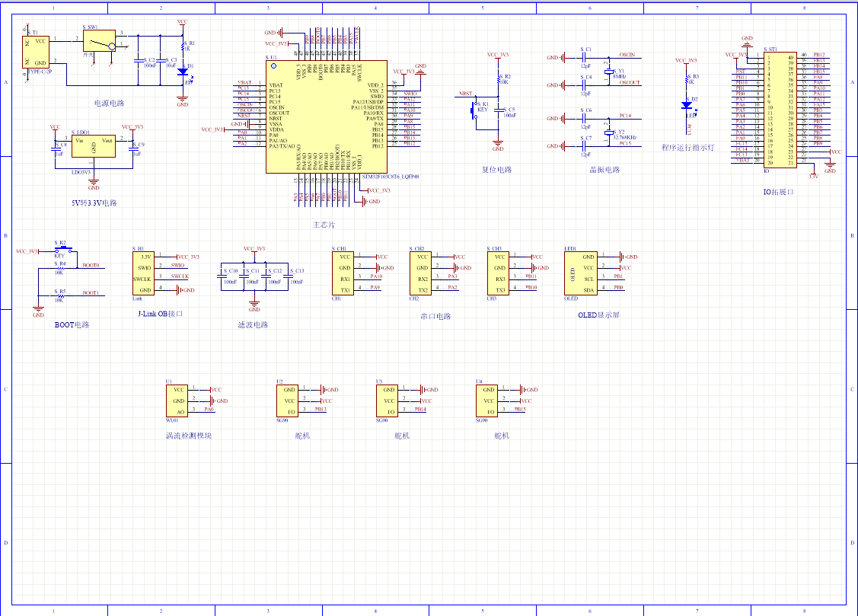Click the 涡流检测模块 section label
The image size is (858, 616).
click(189, 436)
